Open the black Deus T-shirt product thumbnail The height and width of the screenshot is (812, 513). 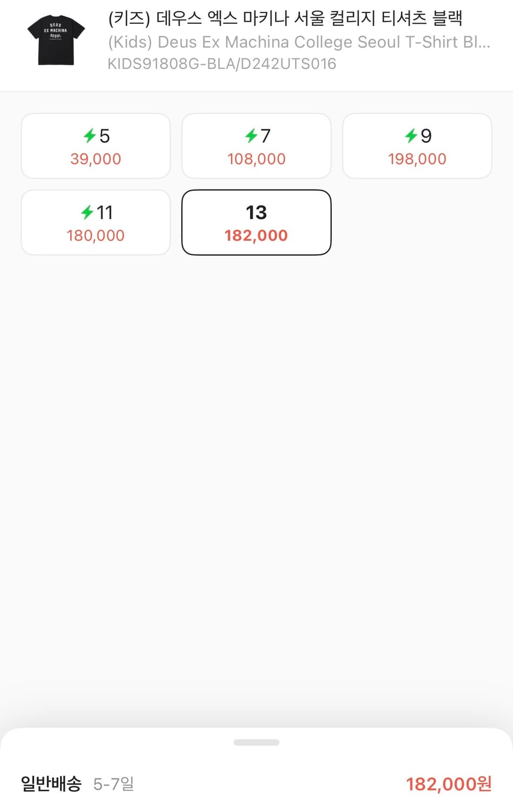click(x=56, y=41)
